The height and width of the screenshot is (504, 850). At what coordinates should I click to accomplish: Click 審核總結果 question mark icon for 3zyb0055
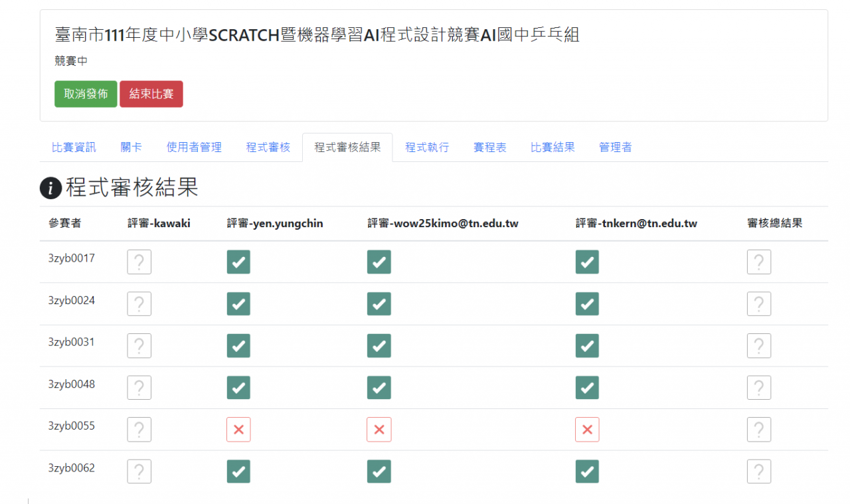tap(758, 430)
